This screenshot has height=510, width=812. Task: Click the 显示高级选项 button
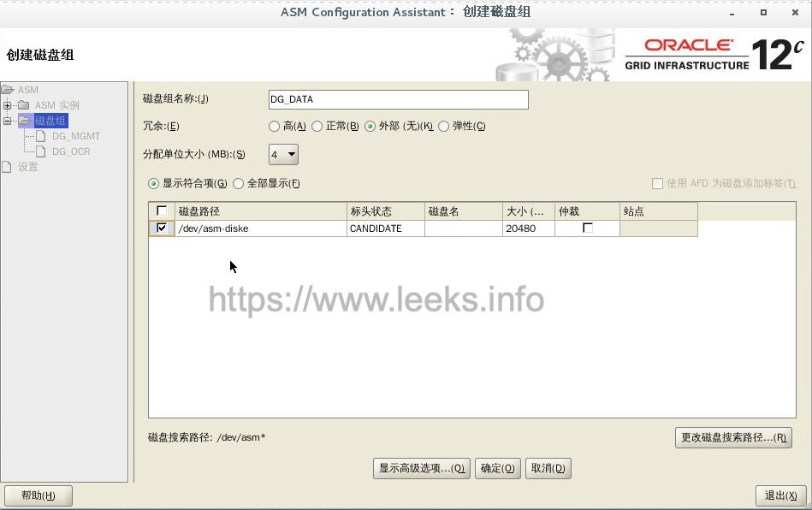pos(422,469)
